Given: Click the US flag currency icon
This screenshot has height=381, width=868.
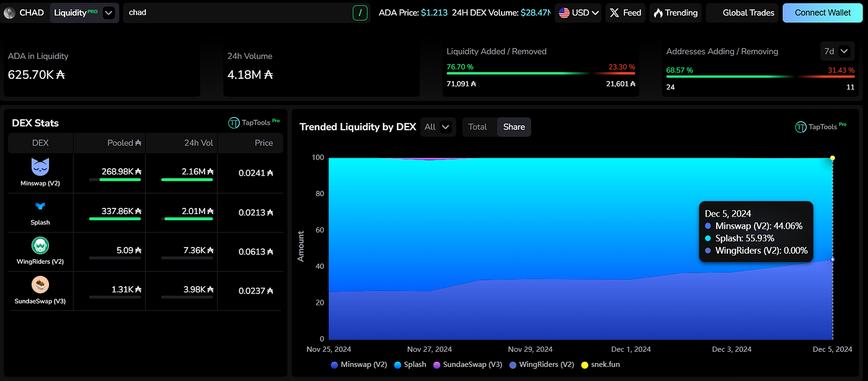Looking at the screenshot, I should click(x=564, y=12).
